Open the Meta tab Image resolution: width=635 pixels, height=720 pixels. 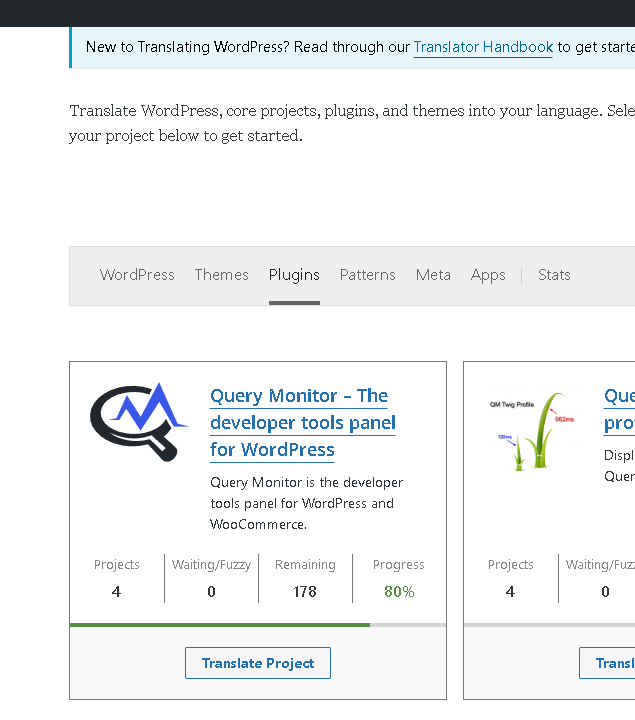coord(433,275)
